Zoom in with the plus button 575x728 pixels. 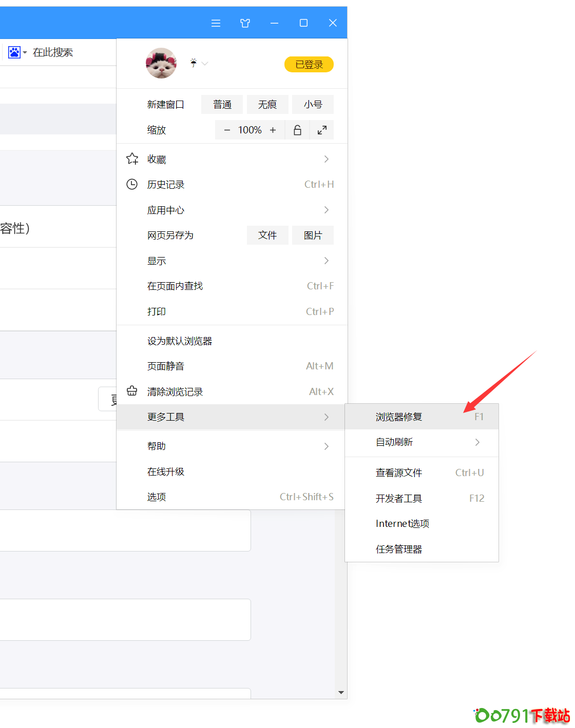273,130
